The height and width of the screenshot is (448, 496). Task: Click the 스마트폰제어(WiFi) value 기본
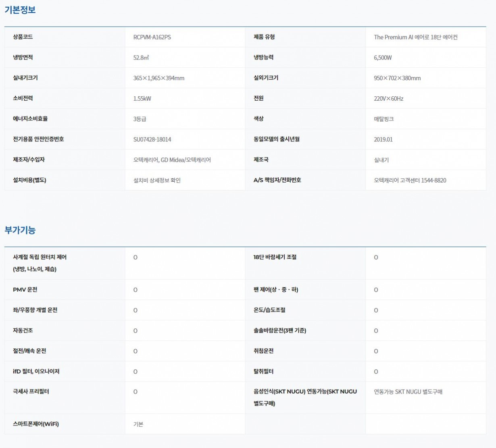[138, 424]
